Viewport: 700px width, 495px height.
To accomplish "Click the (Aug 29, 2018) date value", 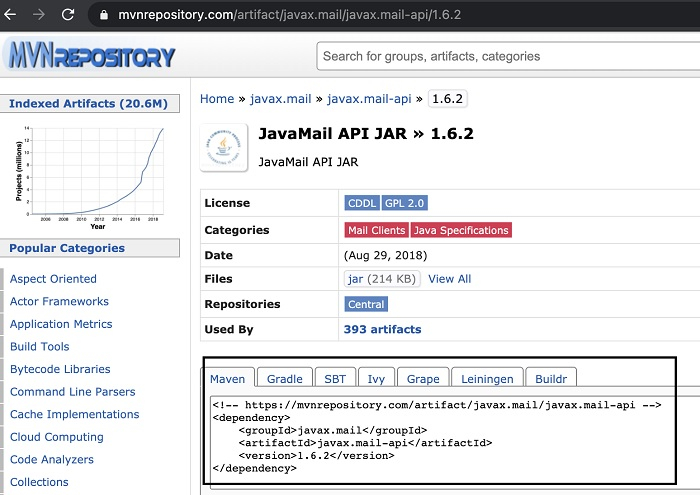I will [386, 255].
